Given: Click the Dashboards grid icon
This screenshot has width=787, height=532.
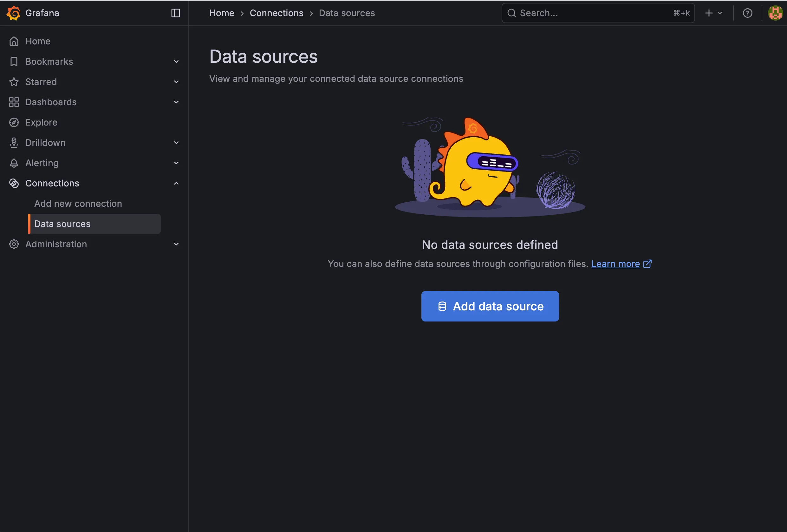Looking at the screenshot, I should [14, 102].
